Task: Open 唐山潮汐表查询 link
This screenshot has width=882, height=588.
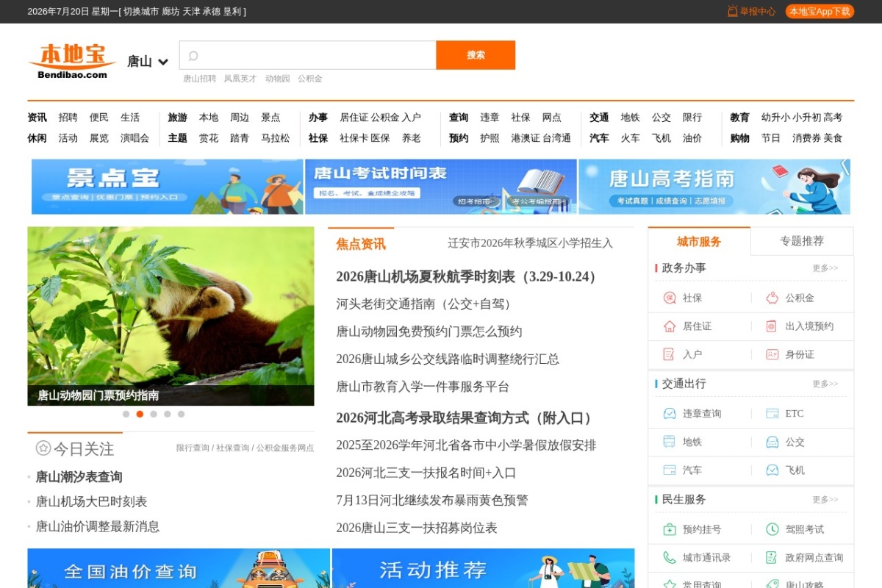Action: [x=79, y=477]
